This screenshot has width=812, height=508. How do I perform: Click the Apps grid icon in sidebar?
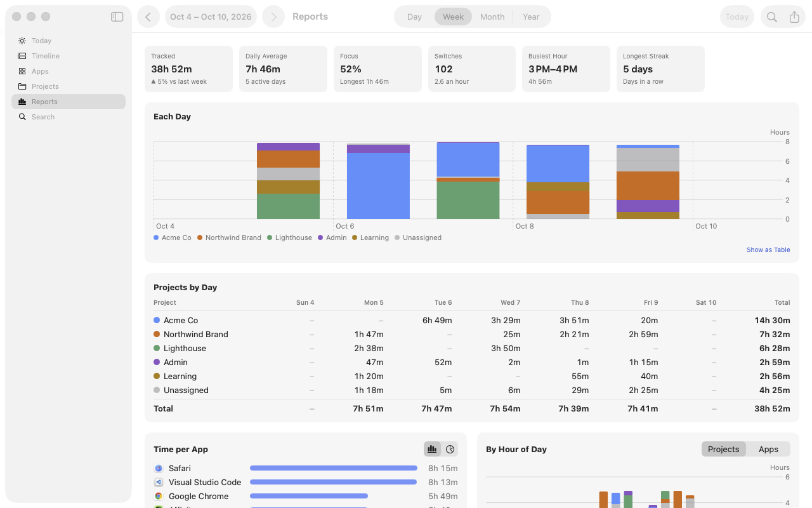(22, 71)
